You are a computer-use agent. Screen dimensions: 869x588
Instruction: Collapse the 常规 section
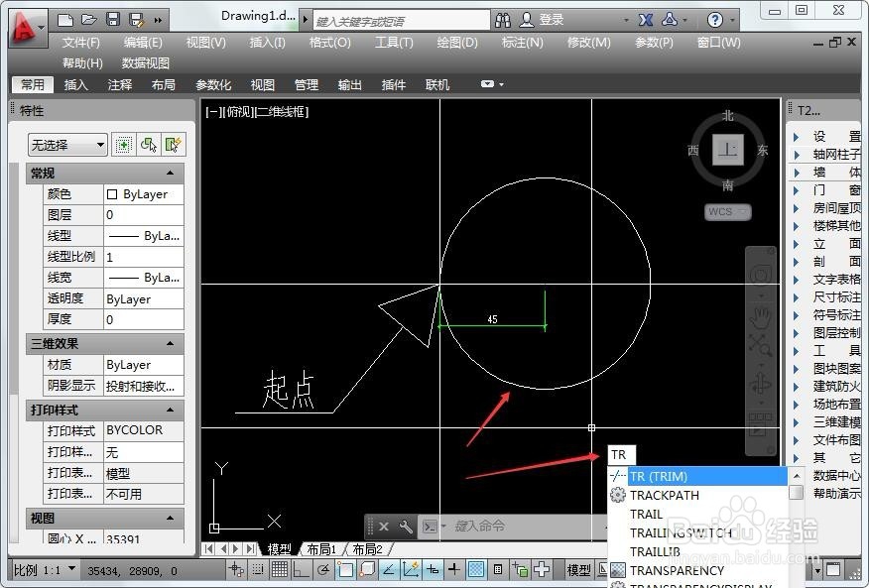click(x=171, y=173)
